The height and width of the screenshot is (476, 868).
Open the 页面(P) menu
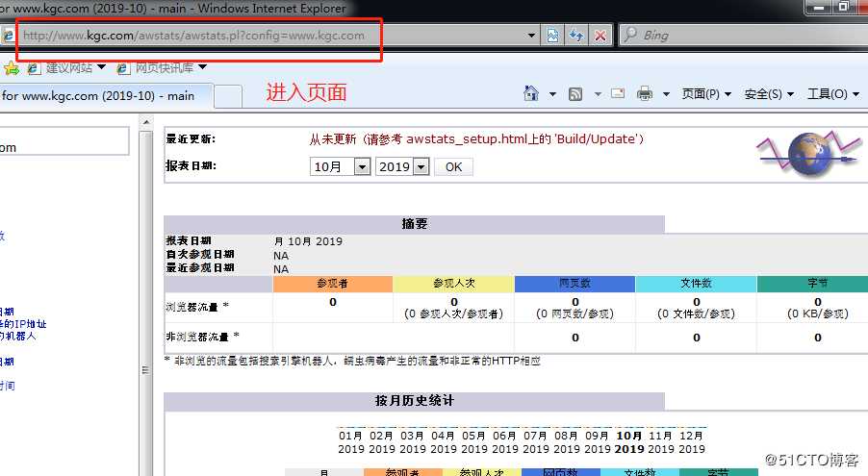click(x=706, y=94)
